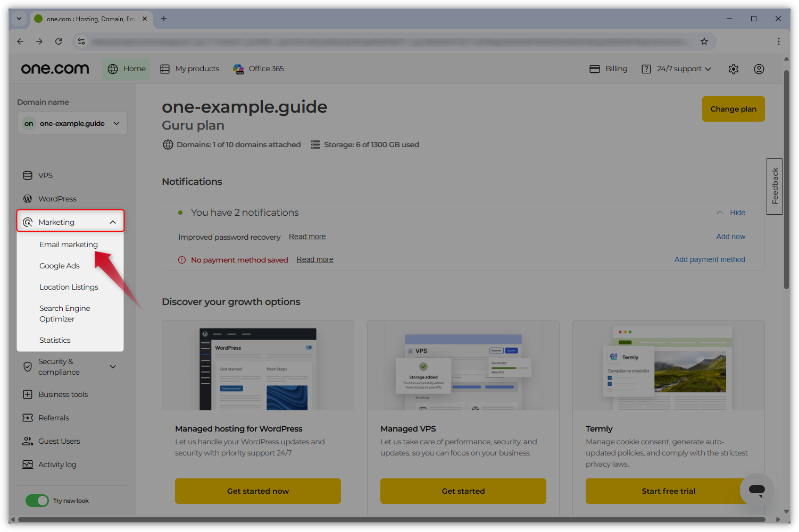Click the Referrals ticket icon
Image resolution: width=799 pixels, height=532 pixels.
click(x=28, y=418)
